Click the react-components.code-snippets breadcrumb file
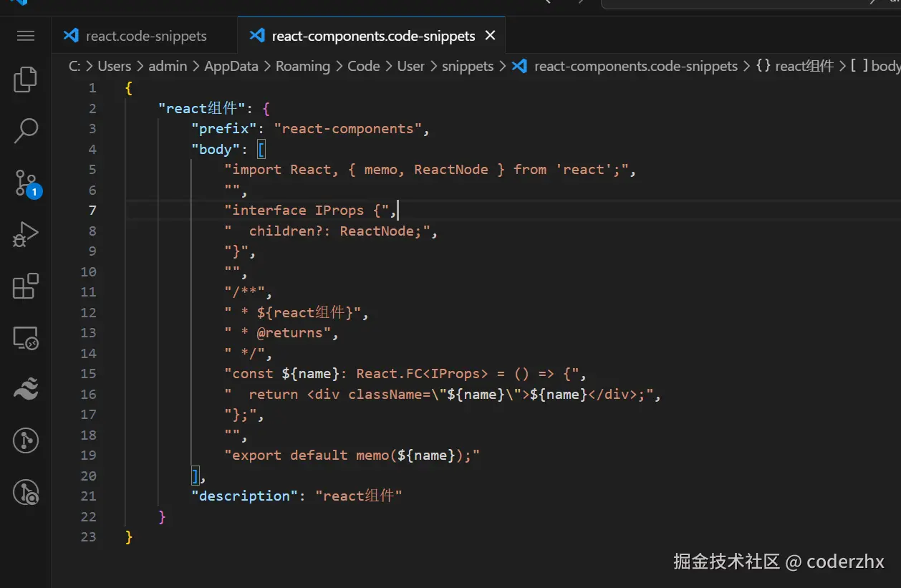 tap(626, 66)
